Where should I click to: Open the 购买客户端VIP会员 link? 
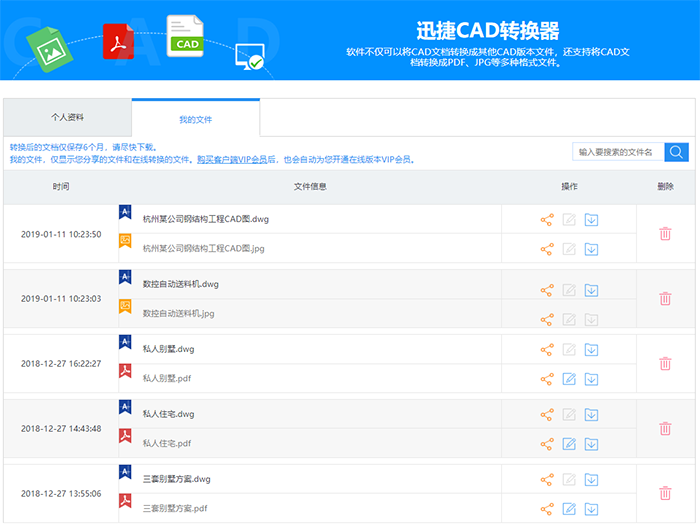click(x=232, y=159)
